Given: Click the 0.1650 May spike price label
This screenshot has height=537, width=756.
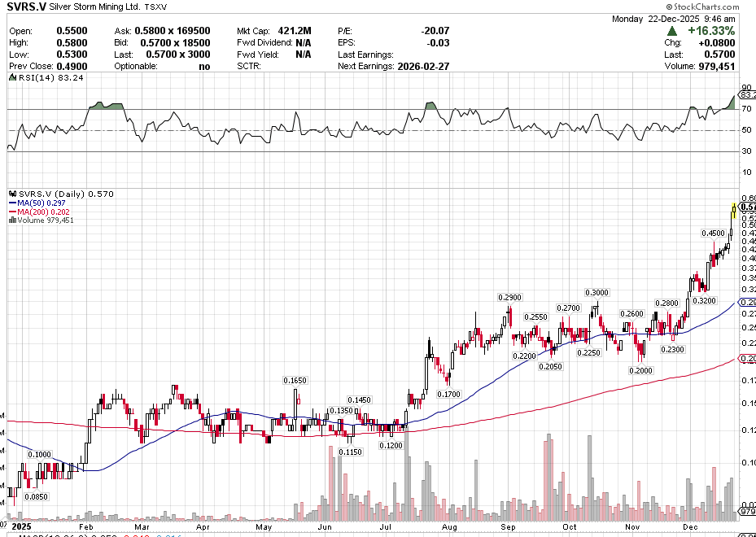Looking at the screenshot, I should [295, 380].
